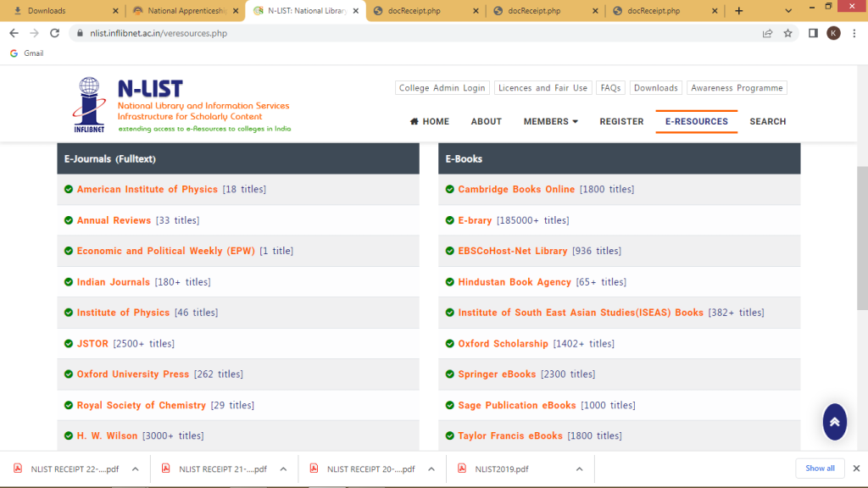This screenshot has height=488, width=868.
Task: Open Chrome's three-dot menu
Action: (x=854, y=33)
